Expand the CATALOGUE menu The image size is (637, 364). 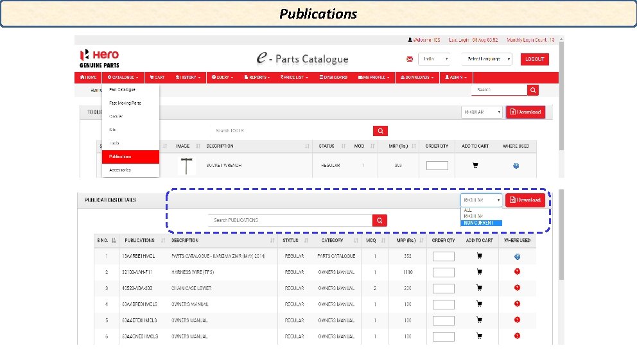tap(123, 77)
